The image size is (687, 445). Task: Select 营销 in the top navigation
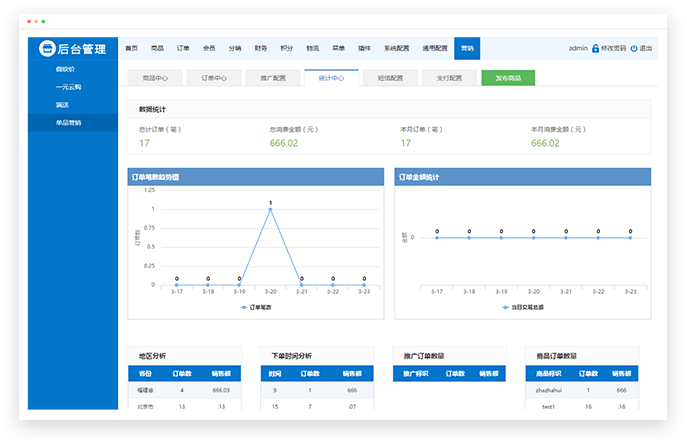pos(466,48)
